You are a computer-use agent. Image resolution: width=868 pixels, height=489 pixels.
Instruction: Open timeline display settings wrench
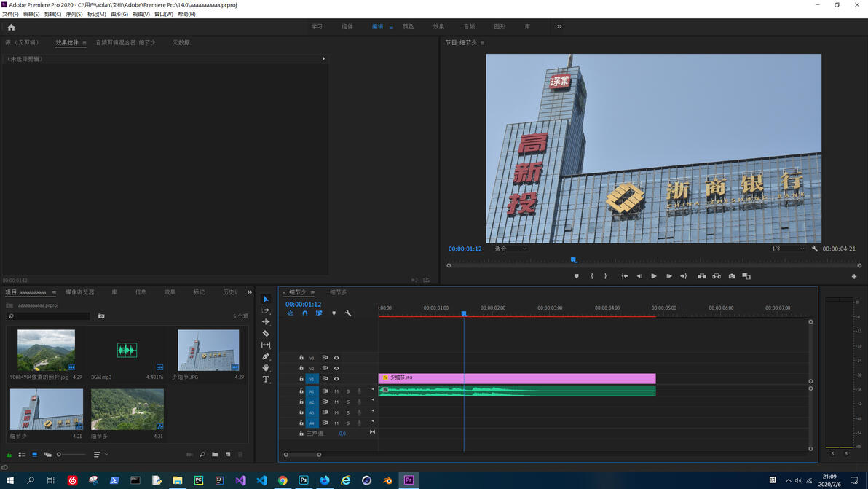348,313
